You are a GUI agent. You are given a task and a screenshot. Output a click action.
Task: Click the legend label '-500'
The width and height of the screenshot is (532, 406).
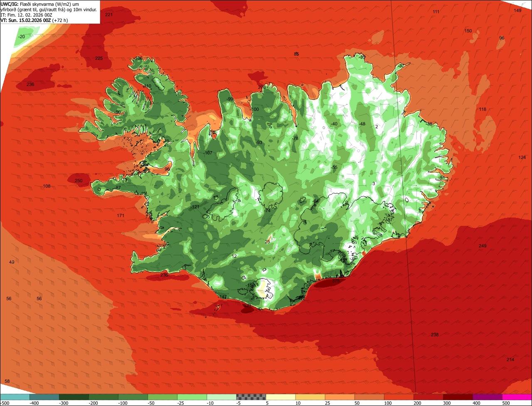point(5,403)
